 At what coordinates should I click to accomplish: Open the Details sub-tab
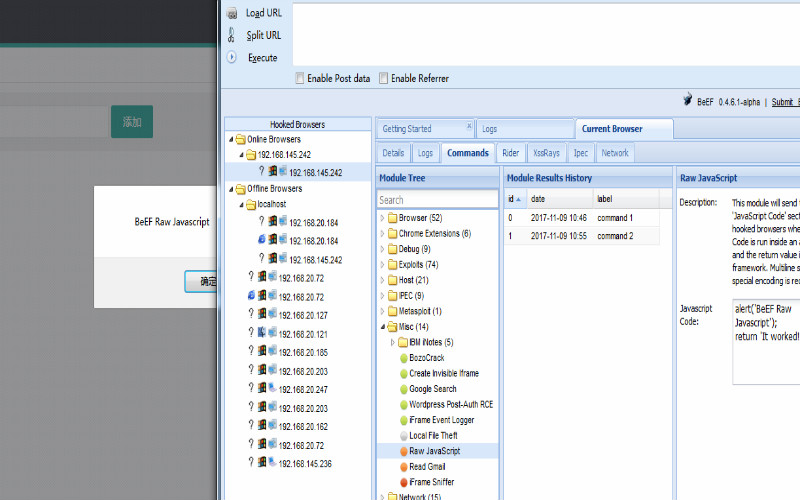click(x=393, y=153)
